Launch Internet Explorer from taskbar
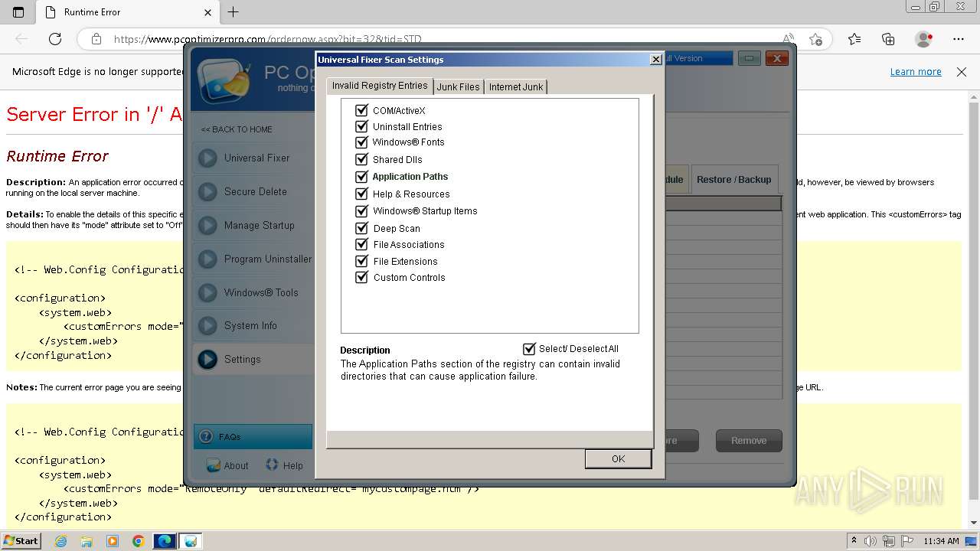This screenshot has width=980, height=551. coord(60,541)
